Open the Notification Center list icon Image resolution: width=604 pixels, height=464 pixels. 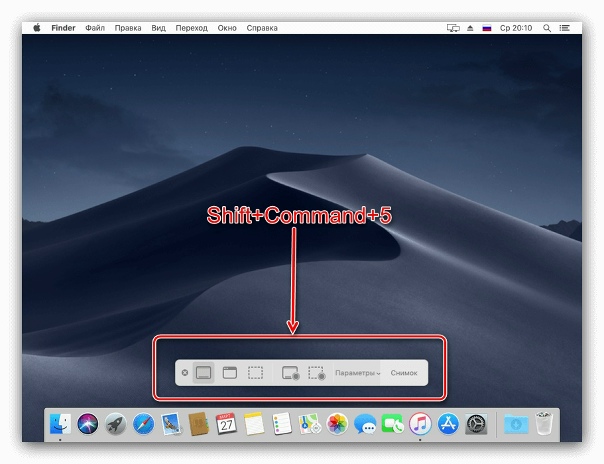564,28
